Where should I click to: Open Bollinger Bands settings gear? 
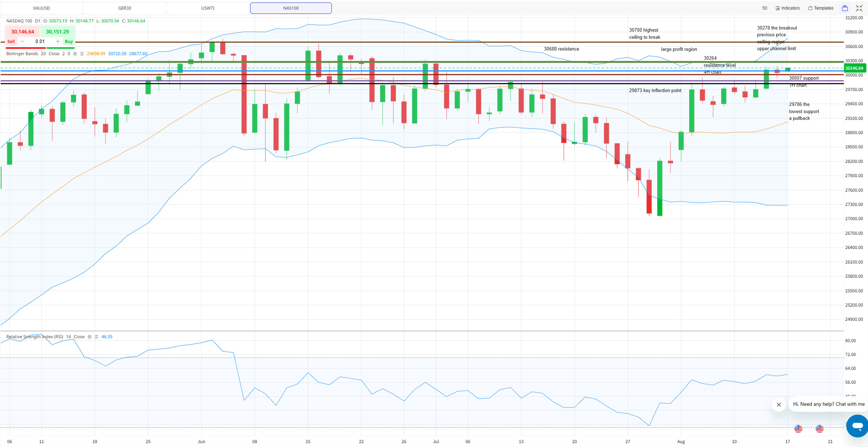75,54
